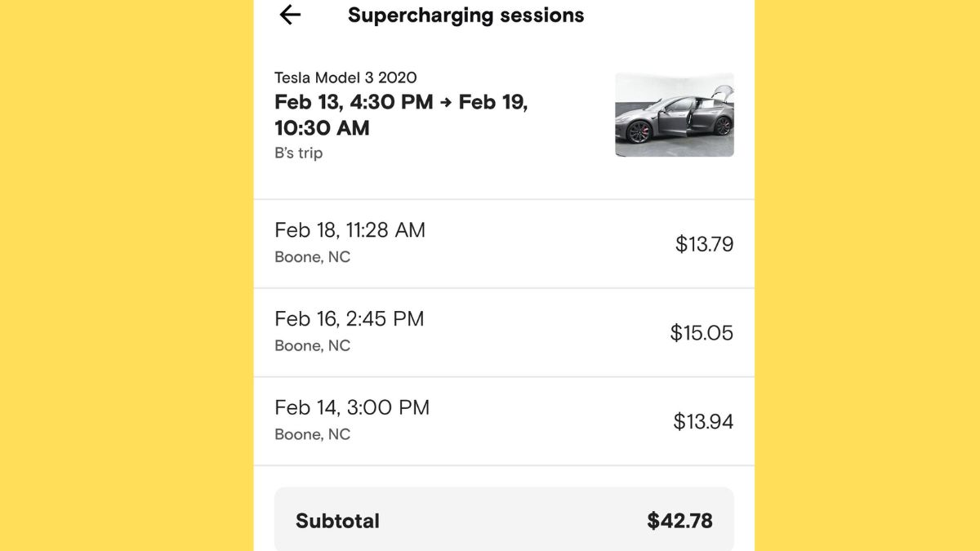Tap the 10:30 AM trip end time
The width and height of the screenshot is (980, 551).
tap(322, 128)
